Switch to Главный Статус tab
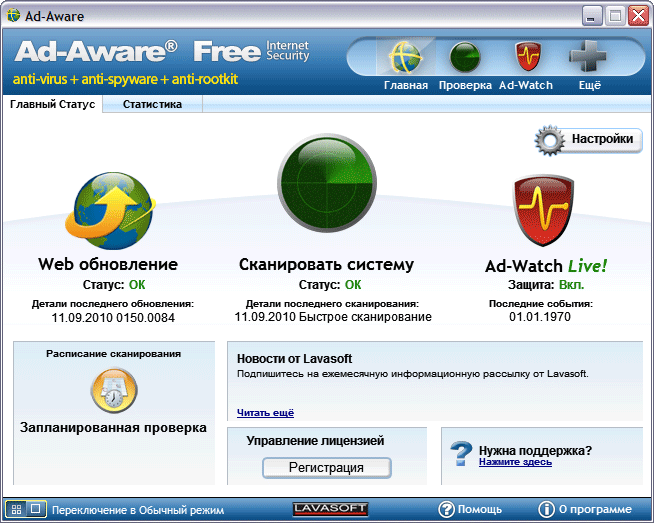The height and width of the screenshot is (523, 654). pos(53,104)
